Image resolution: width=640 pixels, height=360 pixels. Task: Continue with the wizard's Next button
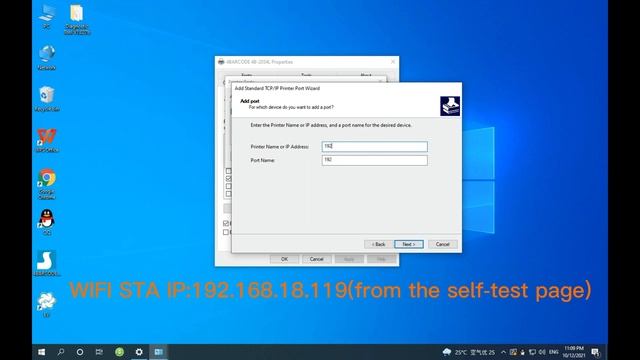pyautogui.click(x=409, y=244)
